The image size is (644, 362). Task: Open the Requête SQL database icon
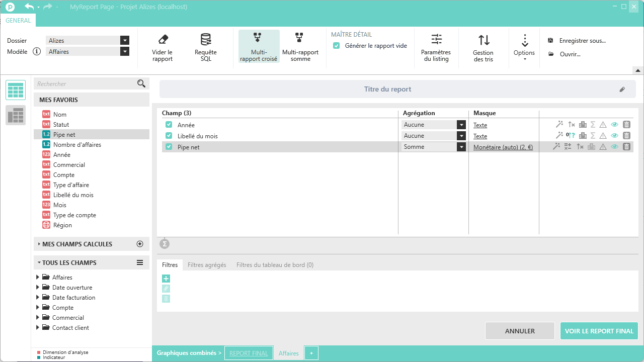(x=205, y=40)
